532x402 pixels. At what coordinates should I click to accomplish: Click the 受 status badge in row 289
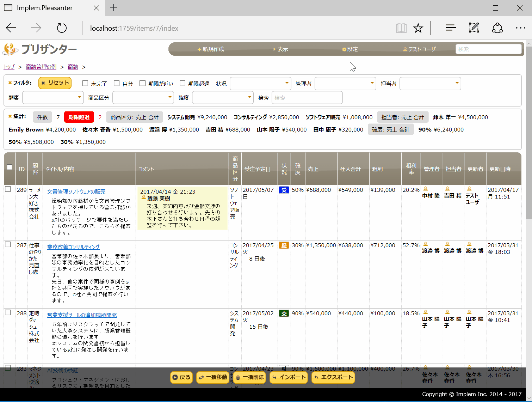(284, 190)
